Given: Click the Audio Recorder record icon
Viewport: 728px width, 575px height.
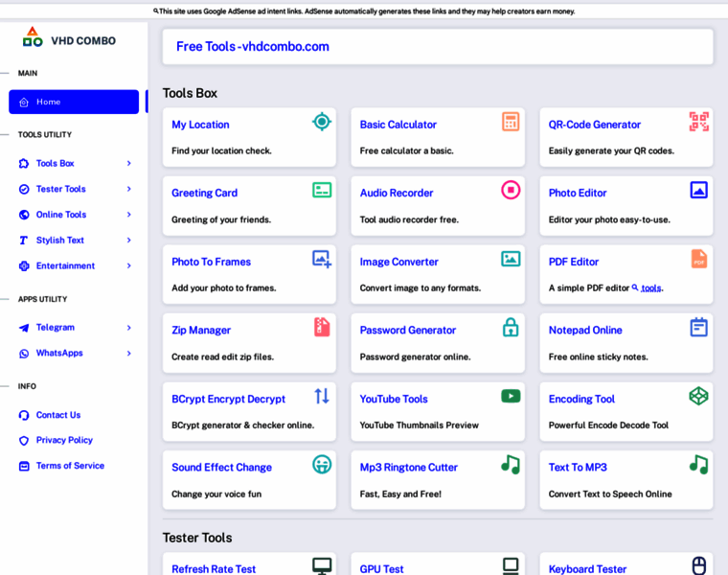Looking at the screenshot, I should 511,190.
